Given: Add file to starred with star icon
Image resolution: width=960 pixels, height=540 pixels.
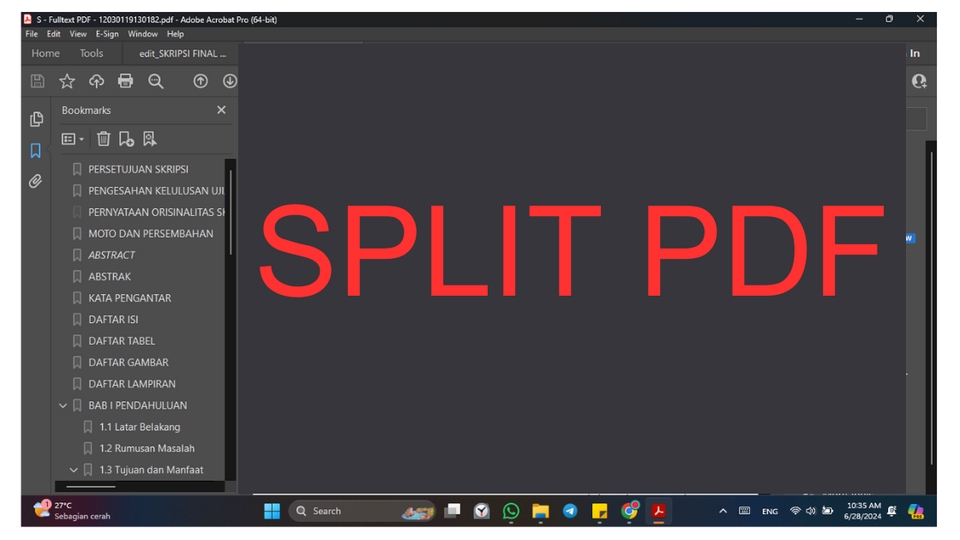Looking at the screenshot, I should point(67,81).
